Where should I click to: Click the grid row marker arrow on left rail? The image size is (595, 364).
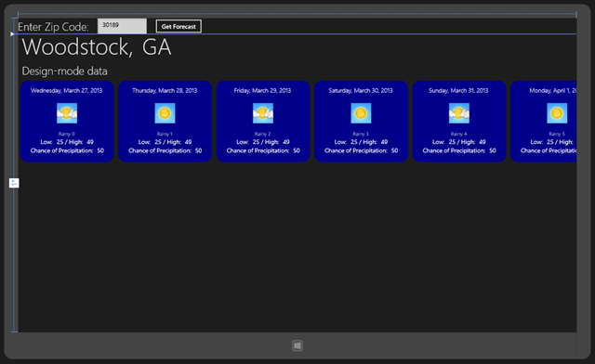(12, 34)
